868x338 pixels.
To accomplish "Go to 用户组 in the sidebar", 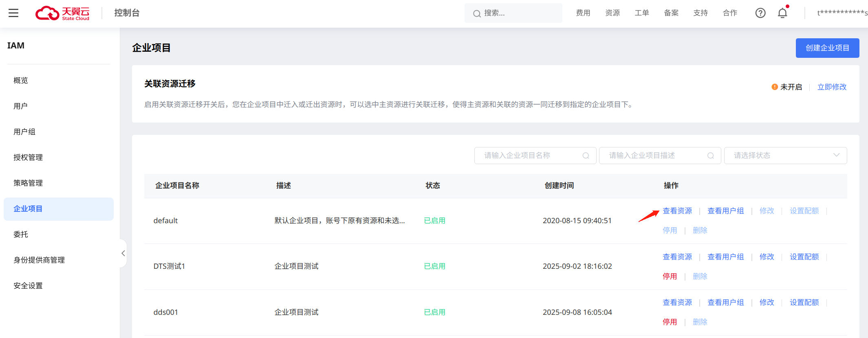I will (24, 132).
